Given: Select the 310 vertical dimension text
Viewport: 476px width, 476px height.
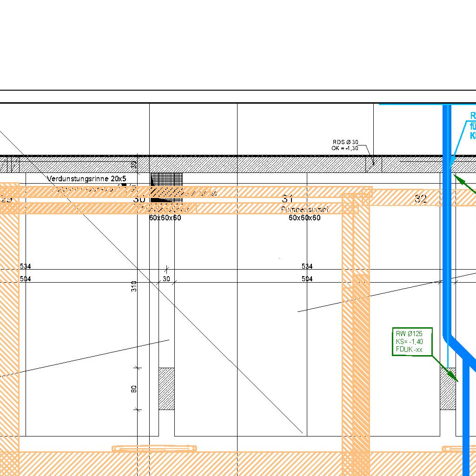Looking at the screenshot, I should click(x=134, y=286).
